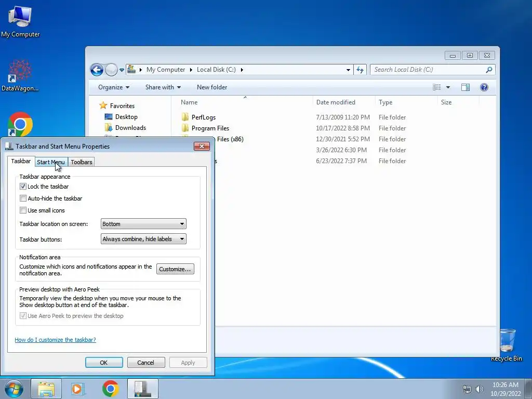Open the DataWagon desktop shortcut
This screenshot has width=532, height=399.
click(x=20, y=75)
